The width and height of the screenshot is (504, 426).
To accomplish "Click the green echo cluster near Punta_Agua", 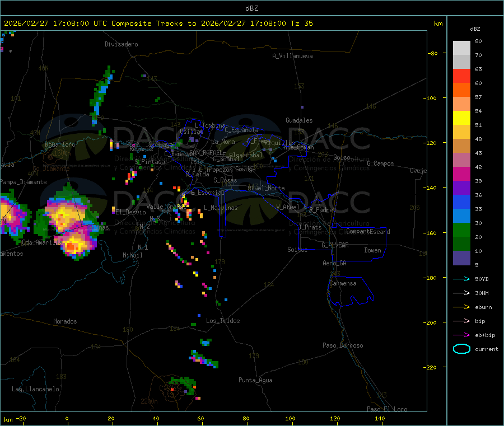I will [182, 386].
